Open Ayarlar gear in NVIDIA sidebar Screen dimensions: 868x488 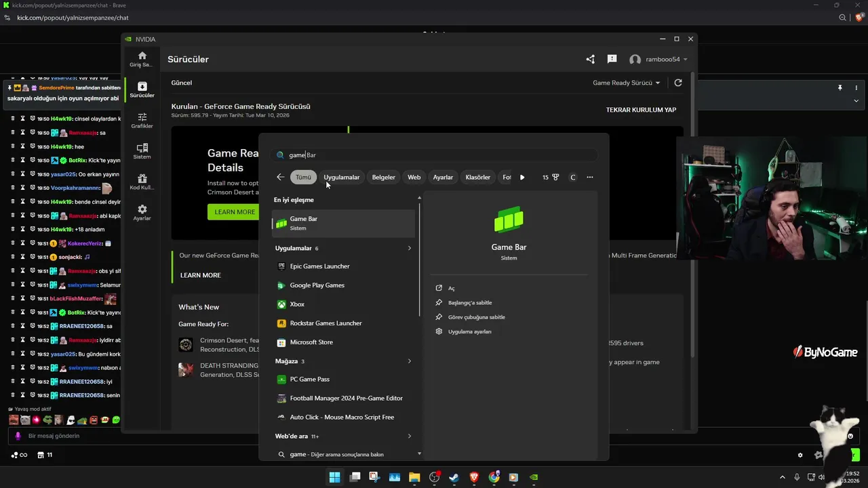pyautogui.click(x=142, y=213)
